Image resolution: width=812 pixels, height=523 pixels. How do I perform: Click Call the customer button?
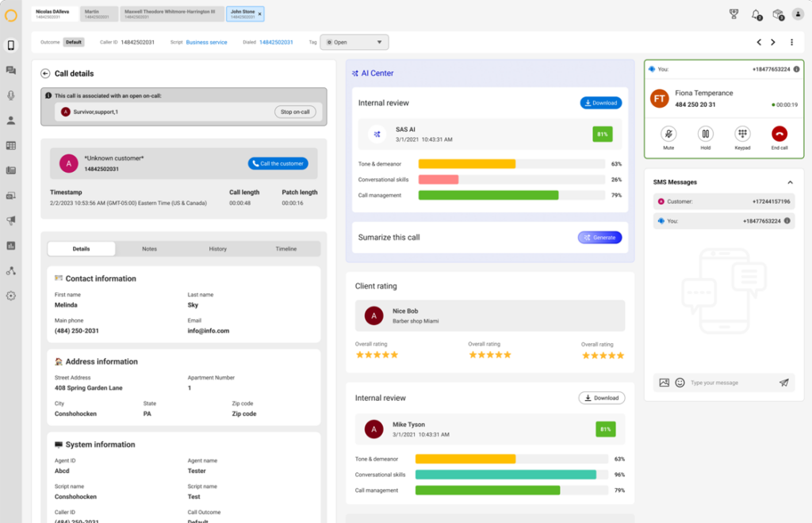click(278, 163)
